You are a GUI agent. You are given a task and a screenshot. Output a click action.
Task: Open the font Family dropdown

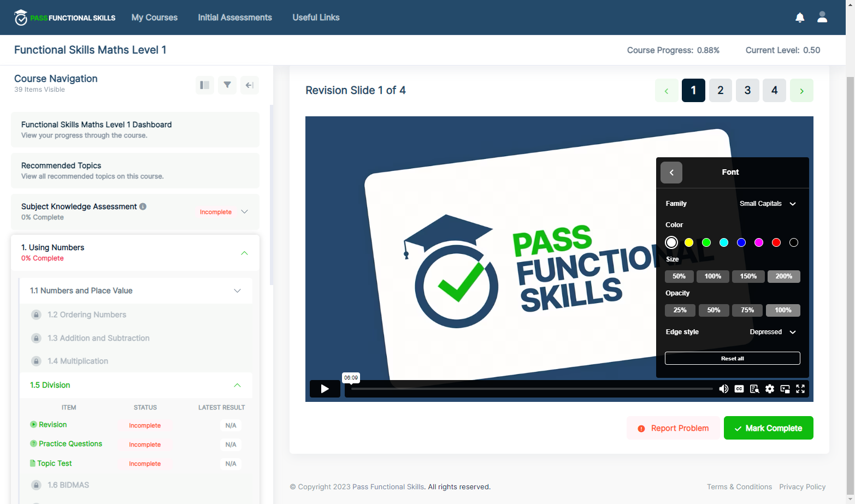tap(768, 204)
